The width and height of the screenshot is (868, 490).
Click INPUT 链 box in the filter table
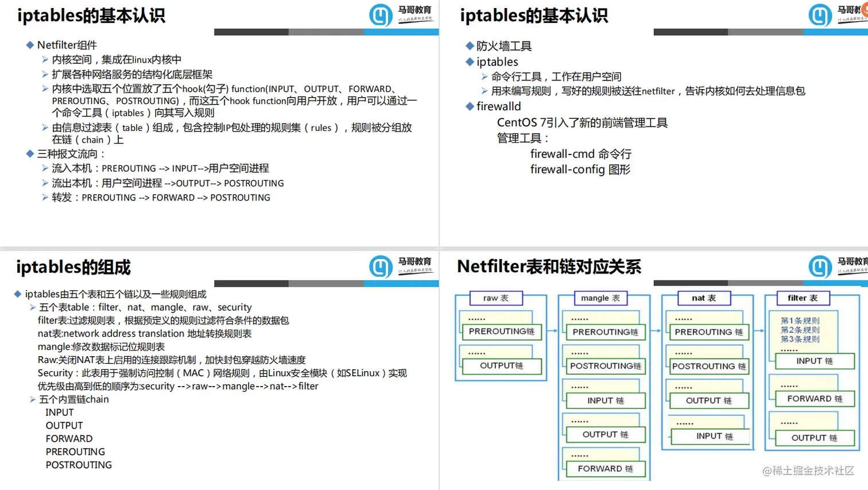tap(815, 361)
